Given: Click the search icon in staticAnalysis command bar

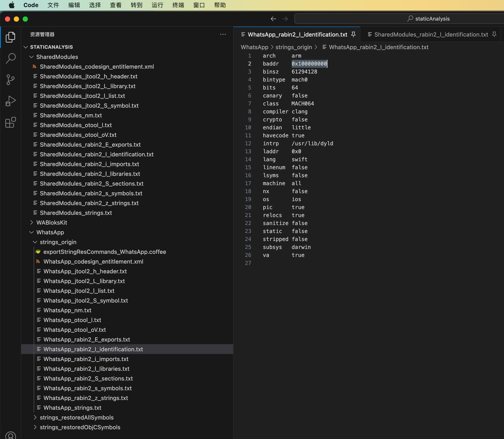Looking at the screenshot, I should [x=410, y=19].
